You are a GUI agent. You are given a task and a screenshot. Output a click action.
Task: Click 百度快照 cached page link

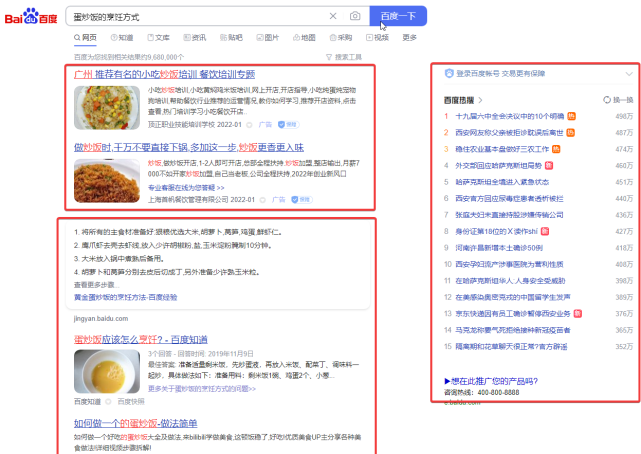(x=131, y=402)
